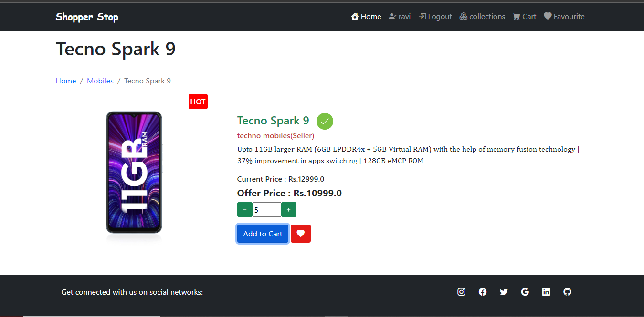Click the LinkedIn footer icon

546,292
